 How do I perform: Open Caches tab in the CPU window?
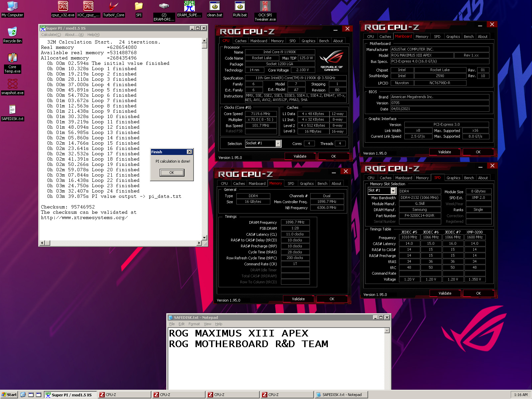click(240, 41)
